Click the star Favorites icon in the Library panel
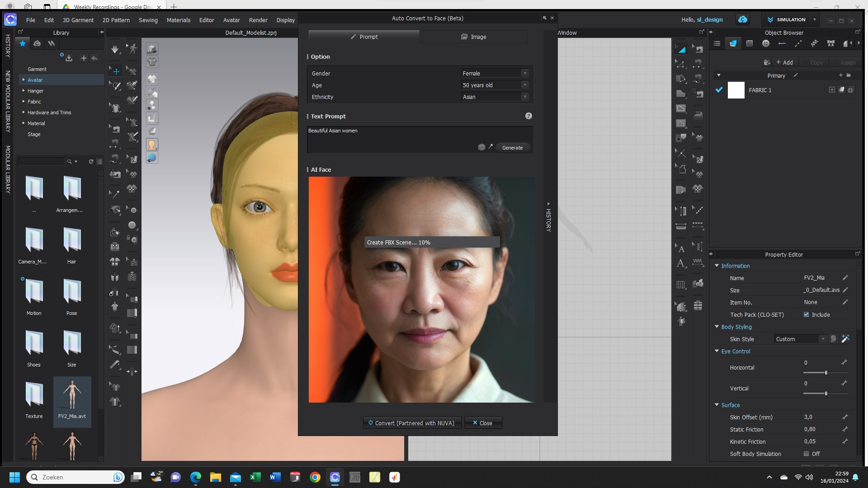 [x=23, y=44]
